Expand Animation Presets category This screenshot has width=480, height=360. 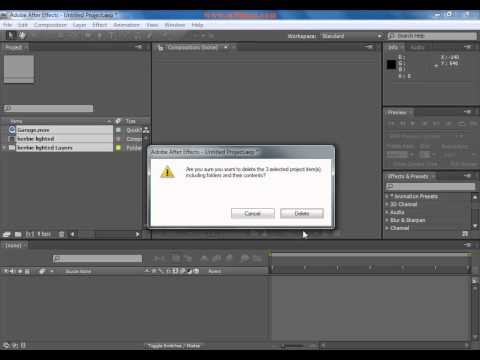pyautogui.click(x=387, y=196)
